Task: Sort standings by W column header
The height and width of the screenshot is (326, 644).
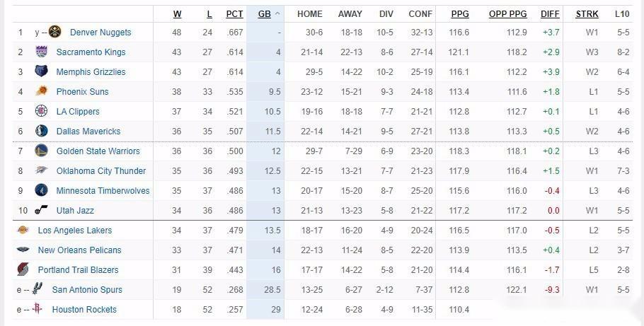Action: click(177, 13)
